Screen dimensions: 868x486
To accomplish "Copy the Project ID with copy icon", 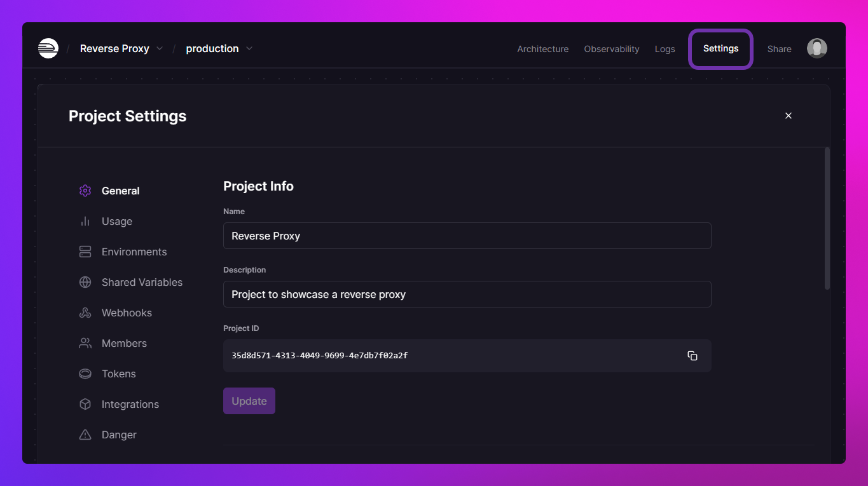I will pyautogui.click(x=692, y=356).
